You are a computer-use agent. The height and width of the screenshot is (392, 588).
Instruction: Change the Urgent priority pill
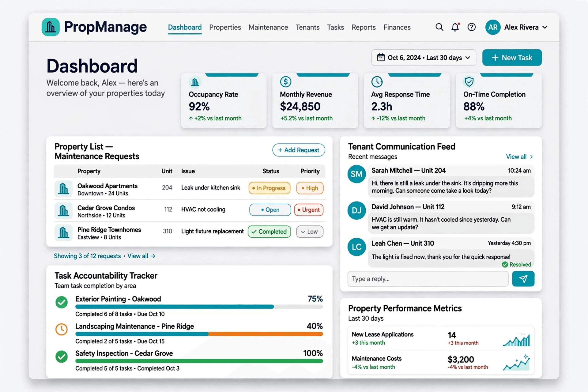[x=309, y=210]
